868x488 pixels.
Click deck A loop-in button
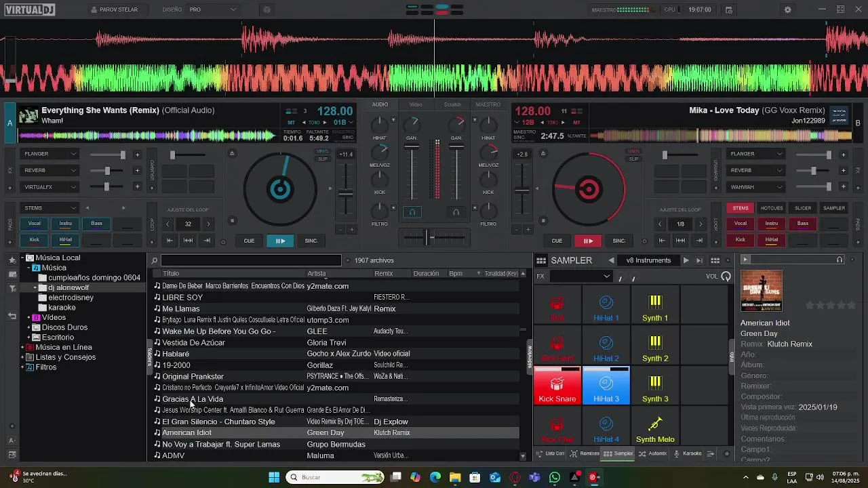point(170,240)
